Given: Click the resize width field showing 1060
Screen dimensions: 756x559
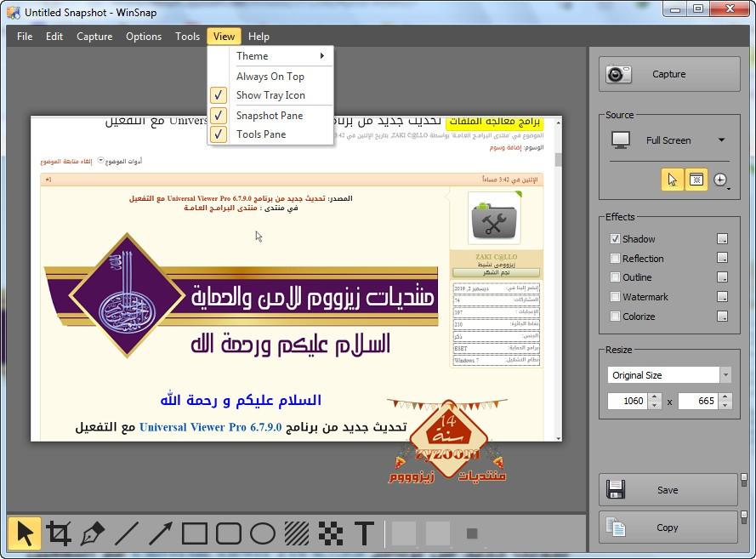Looking at the screenshot, I should click(628, 401).
